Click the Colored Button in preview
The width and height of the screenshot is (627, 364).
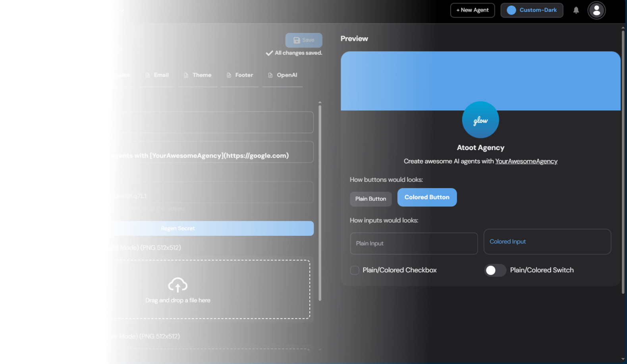pyautogui.click(x=427, y=197)
